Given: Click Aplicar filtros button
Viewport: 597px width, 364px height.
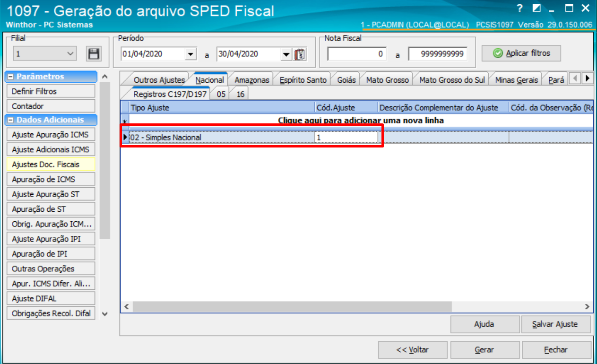Looking at the screenshot, I should [x=521, y=53].
